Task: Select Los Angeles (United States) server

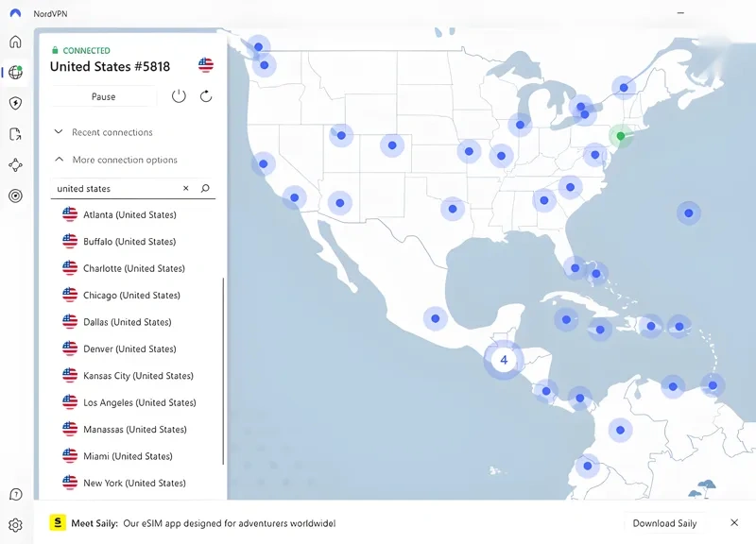Action: point(139,402)
